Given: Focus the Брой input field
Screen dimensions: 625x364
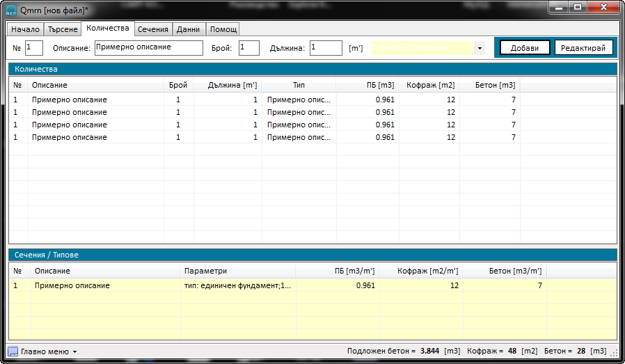Looking at the screenshot, I should [248, 48].
